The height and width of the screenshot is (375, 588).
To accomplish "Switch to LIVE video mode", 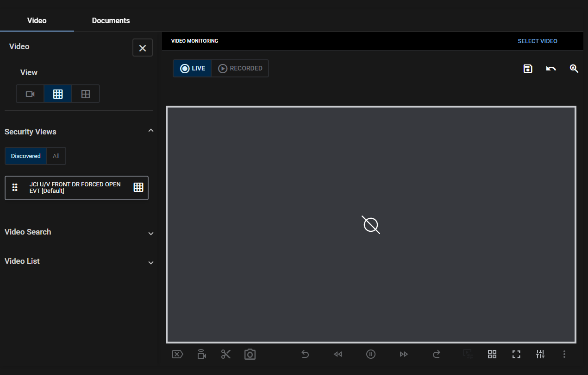I will point(193,68).
